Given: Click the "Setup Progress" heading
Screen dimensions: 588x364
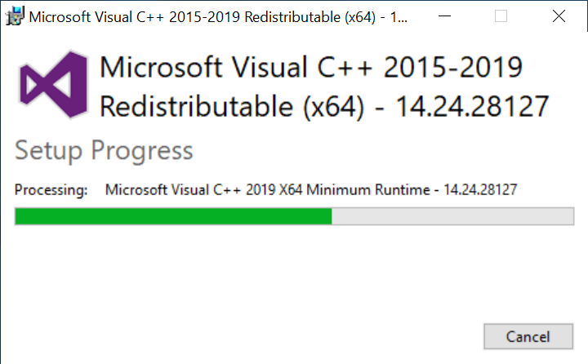Looking at the screenshot, I should (x=104, y=150).
